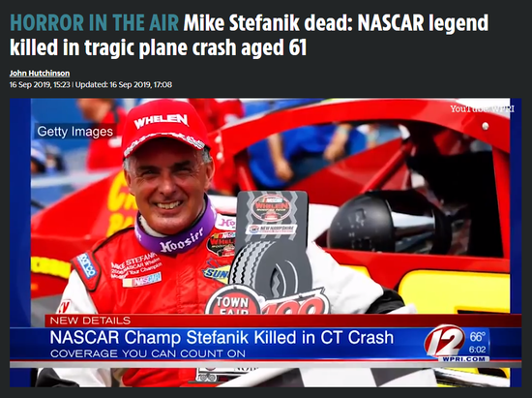Click the Town Fair 100 trophy logo

[x=267, y=301]
